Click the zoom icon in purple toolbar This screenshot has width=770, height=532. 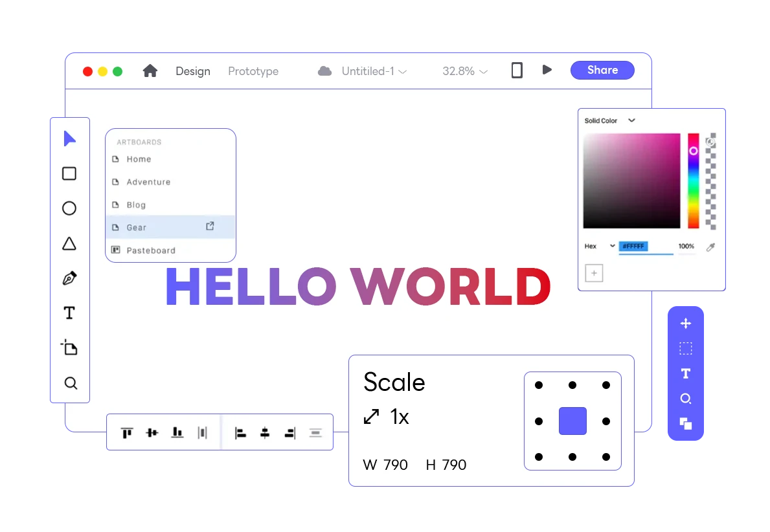point(686,399)
